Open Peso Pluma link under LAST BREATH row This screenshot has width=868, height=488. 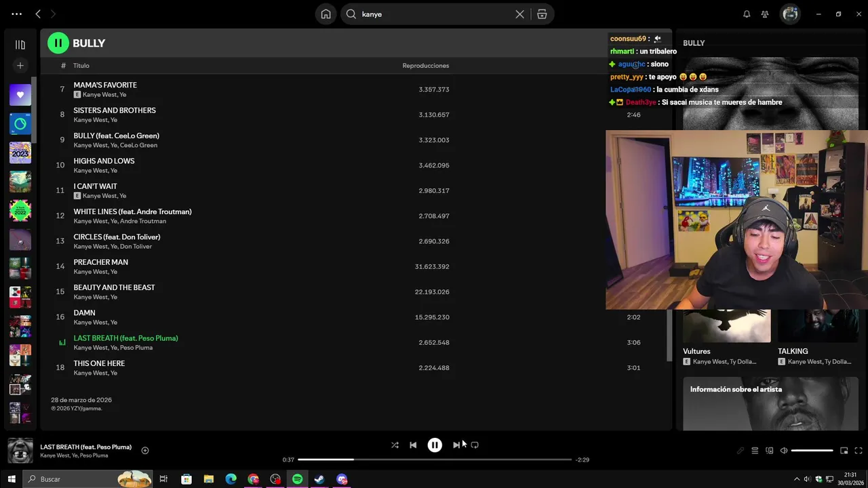[x=136, y=348]
